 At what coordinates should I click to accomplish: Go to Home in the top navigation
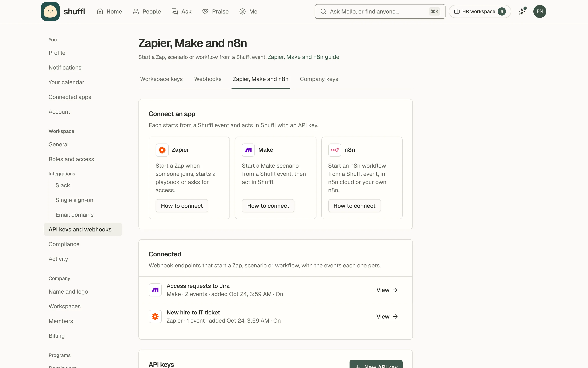coord(109,11)
